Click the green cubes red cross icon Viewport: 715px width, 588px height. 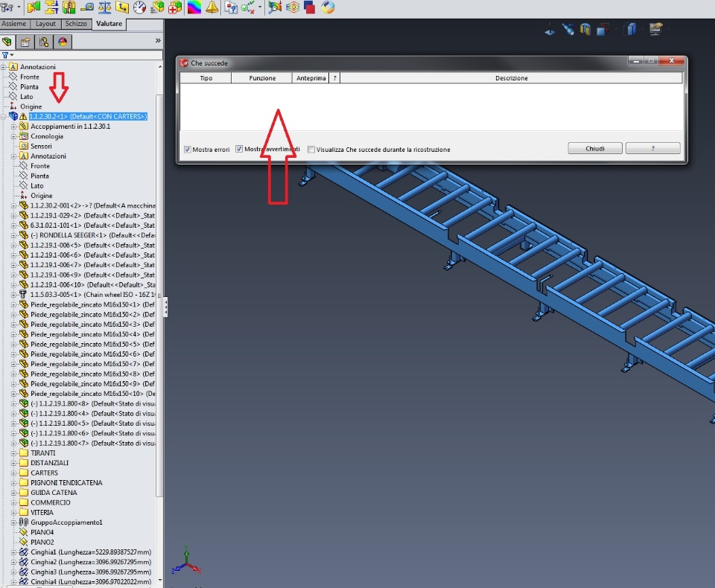point(174,7)
